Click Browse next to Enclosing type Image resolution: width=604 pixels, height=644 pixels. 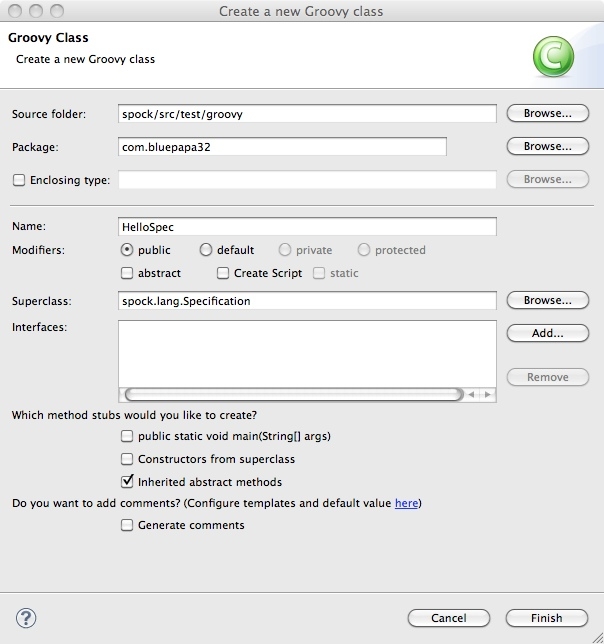pyautogui.click(x=548, y=179)
